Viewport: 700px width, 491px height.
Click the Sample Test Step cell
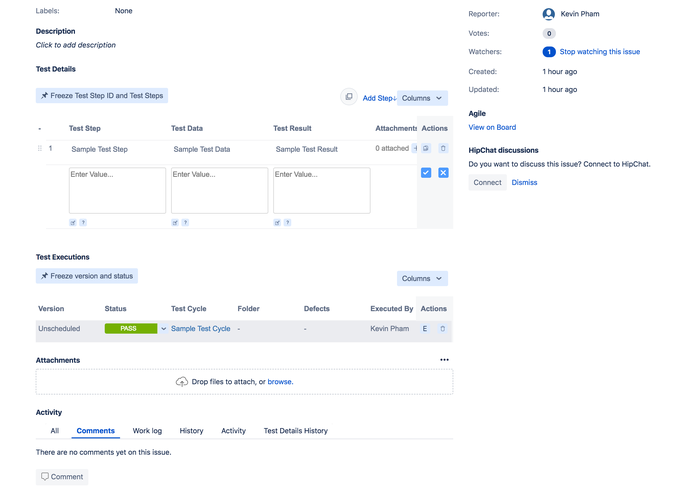coord(100,149)
